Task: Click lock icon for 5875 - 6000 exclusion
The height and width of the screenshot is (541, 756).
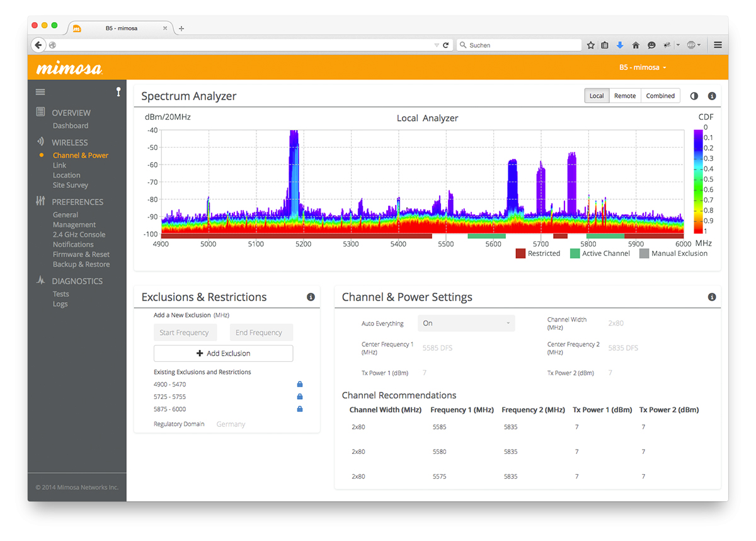Action: click(x=300, y=409)
